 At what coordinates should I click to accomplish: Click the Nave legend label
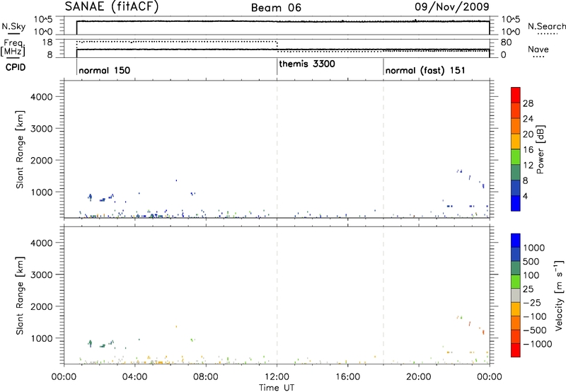pyautogui.click(x=538, y=50)
